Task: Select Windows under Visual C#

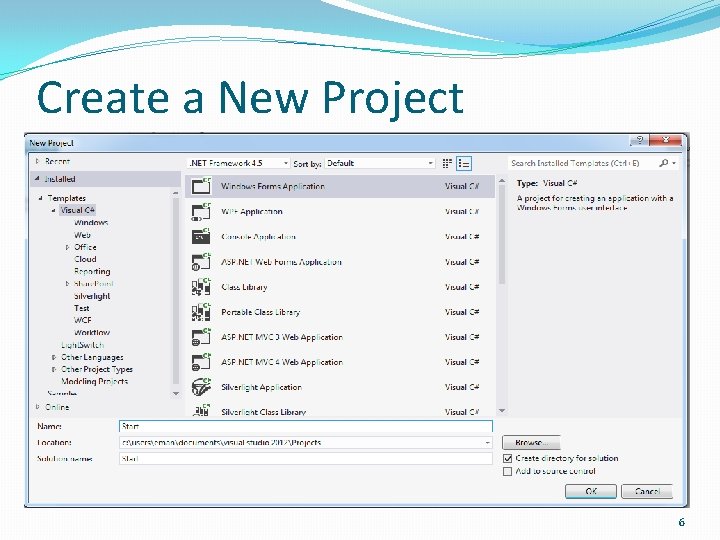Action: click(x=91, y=223)
